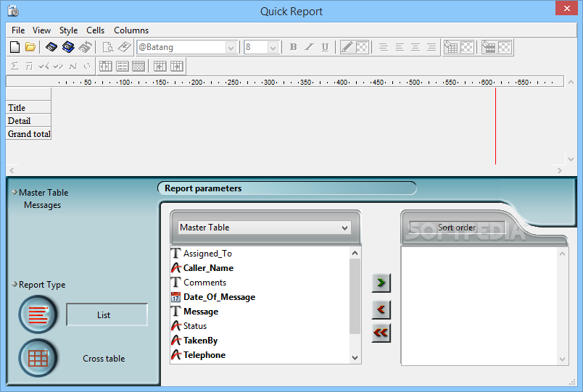Image resolution: width=583 pixels, height=392 pixels.
Task: Open the font size 8 dropdown
Action: 273,48
